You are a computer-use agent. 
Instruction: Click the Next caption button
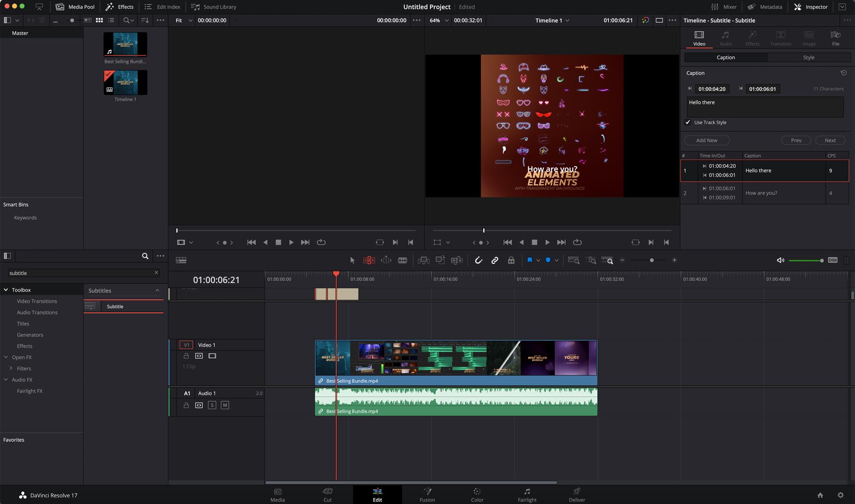(x=829, y=140)
